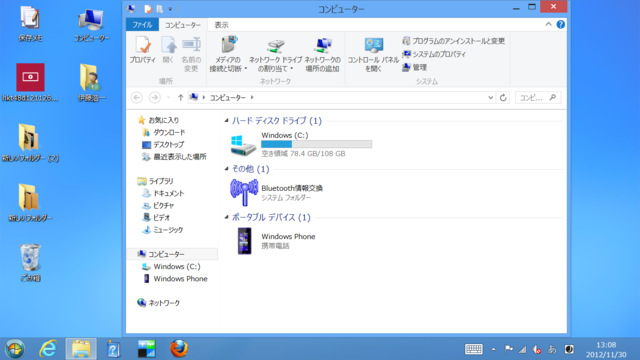This screenshot has height=360, width=640.
Task: Select the red video file desktop icon
Action: [30, 82]
